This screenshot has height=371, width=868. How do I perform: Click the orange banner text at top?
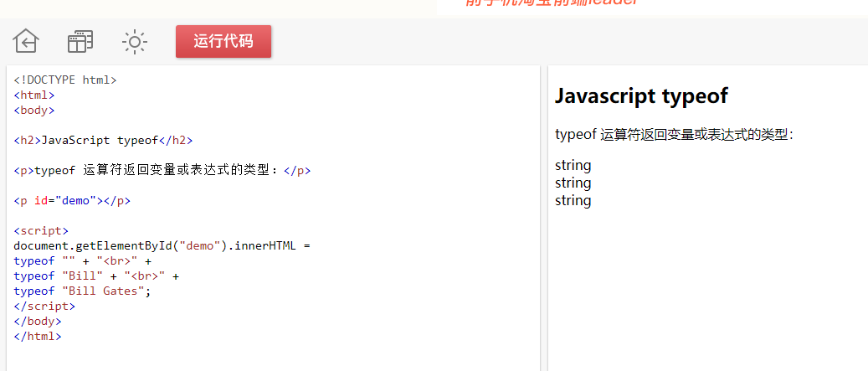pos(552,3)
